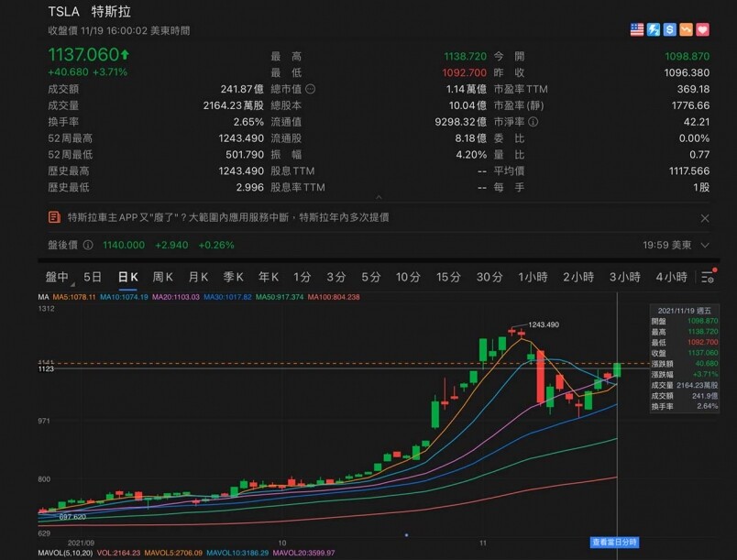
Task: Dismiss the Tesla news banner with X
Action: click(x=705, y=218)
